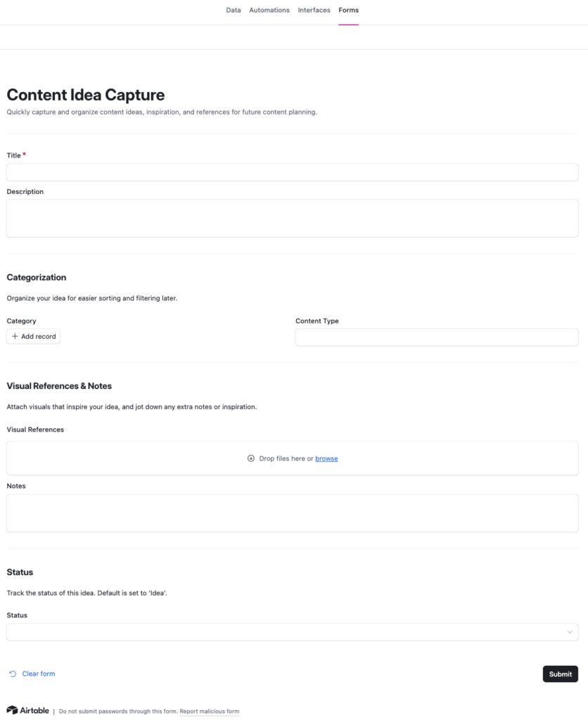Click the plus icon beside Add record
Viewport: 588px width, 720px height.
15,337
